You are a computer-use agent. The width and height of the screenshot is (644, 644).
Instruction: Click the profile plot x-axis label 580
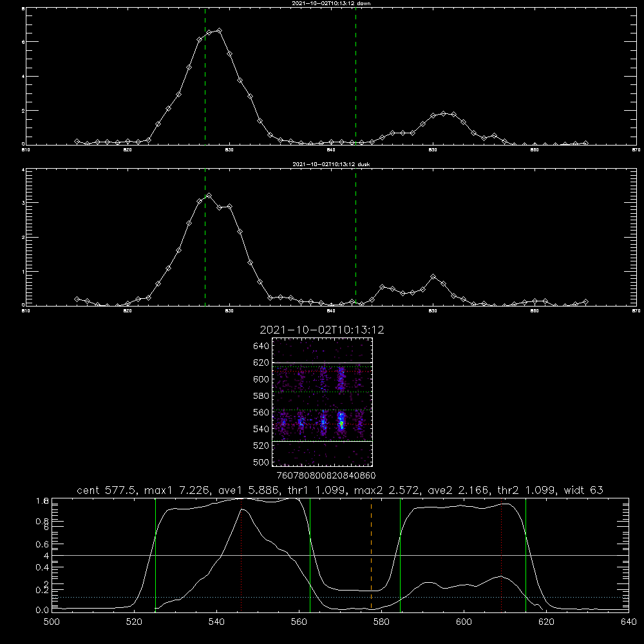(x=381, y=622)
